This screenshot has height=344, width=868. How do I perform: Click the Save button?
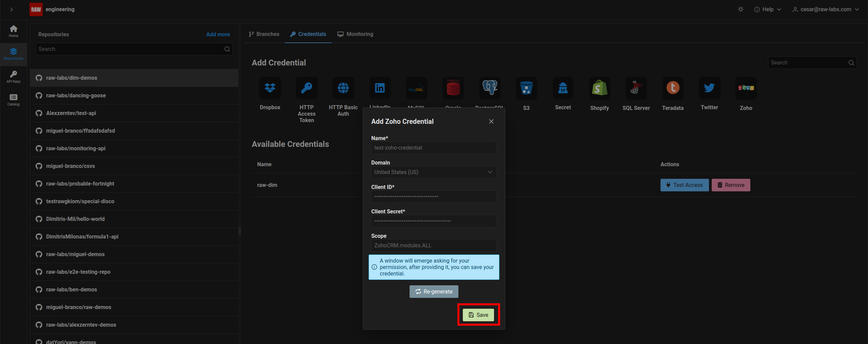(x=478, y=315)
